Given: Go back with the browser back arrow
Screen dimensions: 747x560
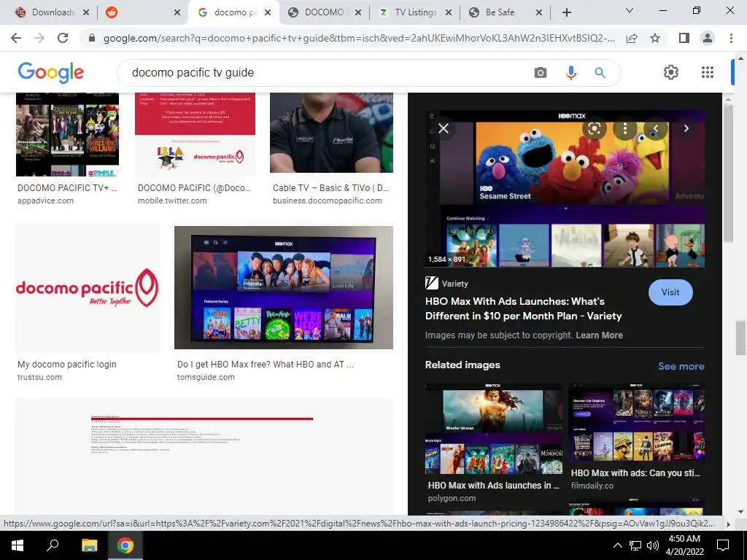Looking at the screenshot, I should (16, 38).
